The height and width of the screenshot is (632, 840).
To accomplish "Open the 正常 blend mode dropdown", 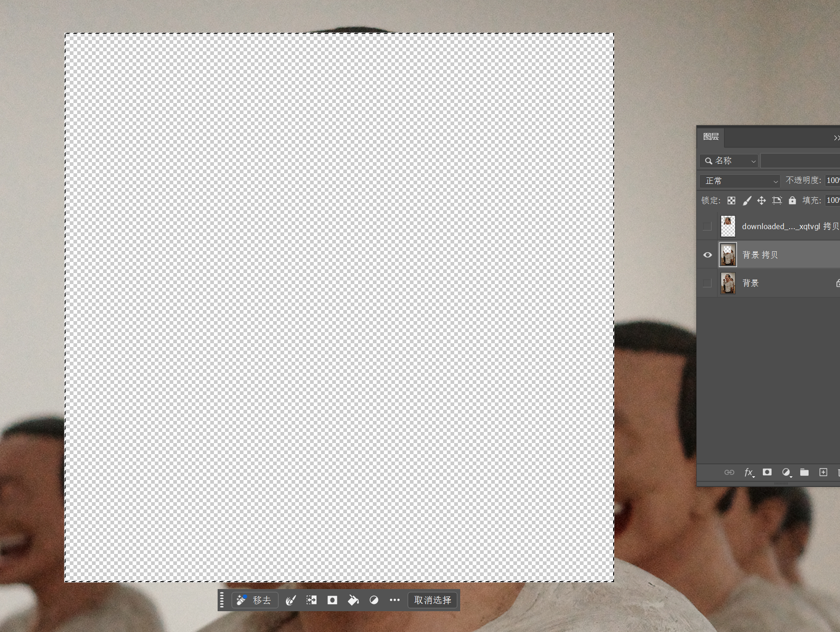I will pyautogui.click(x=740, y=181).
